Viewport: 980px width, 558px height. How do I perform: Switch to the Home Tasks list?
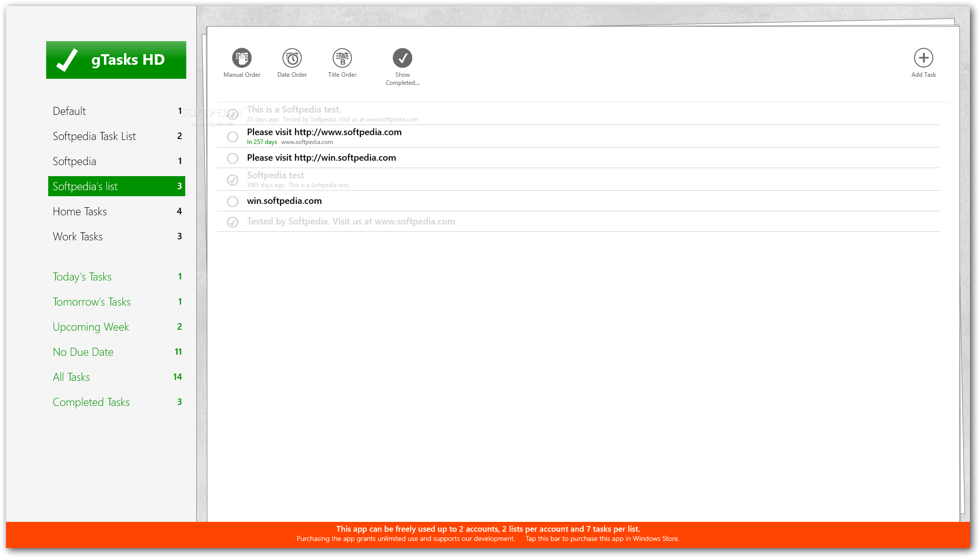(116, 211)
